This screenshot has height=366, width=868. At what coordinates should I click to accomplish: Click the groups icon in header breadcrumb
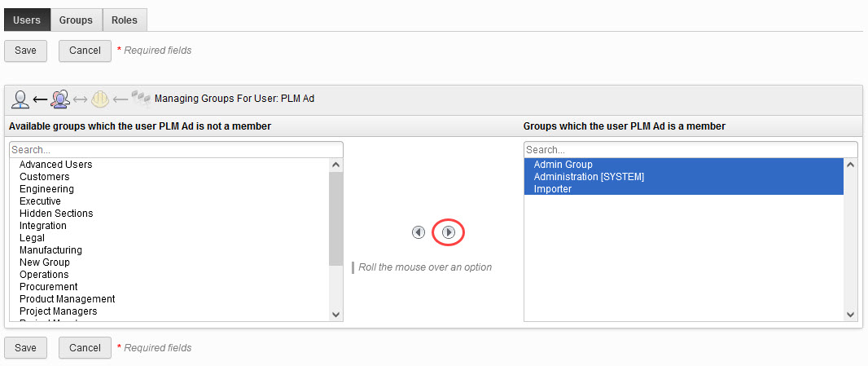click(59, 99)
